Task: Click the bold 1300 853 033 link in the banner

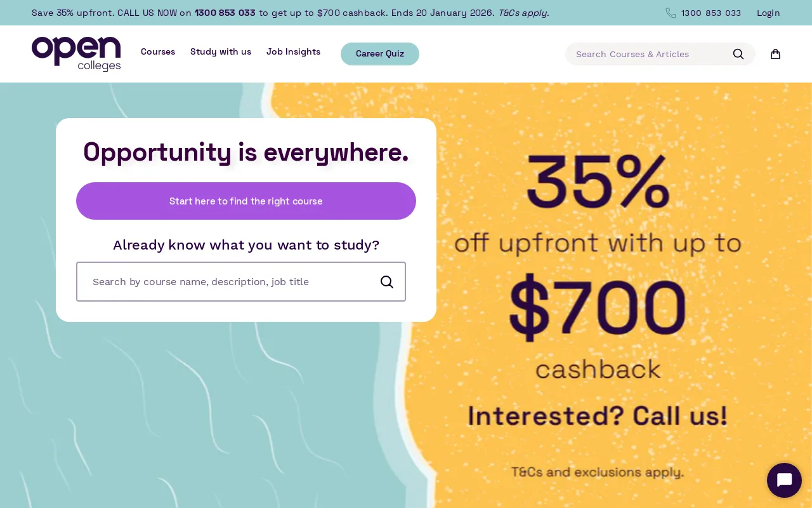Action: point(225,13)
